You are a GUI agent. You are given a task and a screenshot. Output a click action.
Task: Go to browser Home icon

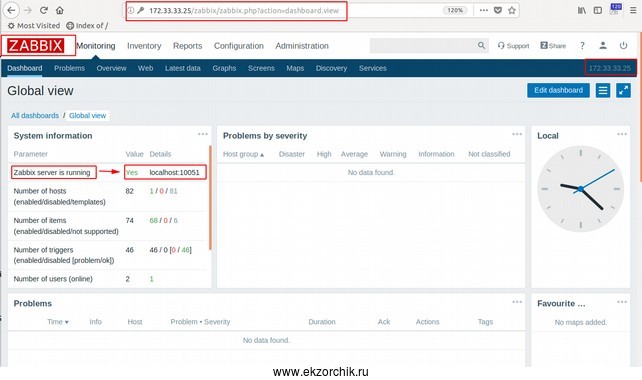pyautogui.click(x=60, y=11)
